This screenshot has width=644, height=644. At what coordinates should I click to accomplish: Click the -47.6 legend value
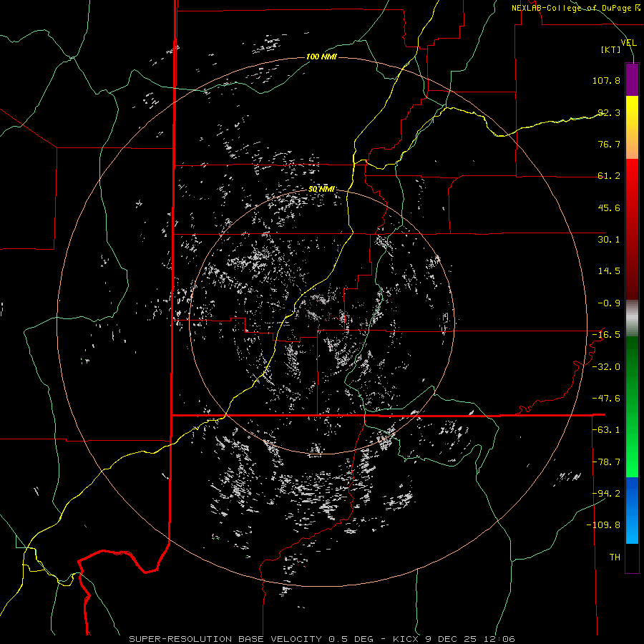[x=606, y=399]
